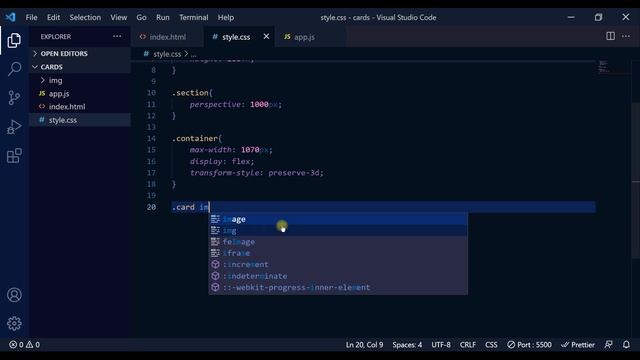Open the Go menu
The width and height of the screenshot is (640, 360).
tap(141, 18)
